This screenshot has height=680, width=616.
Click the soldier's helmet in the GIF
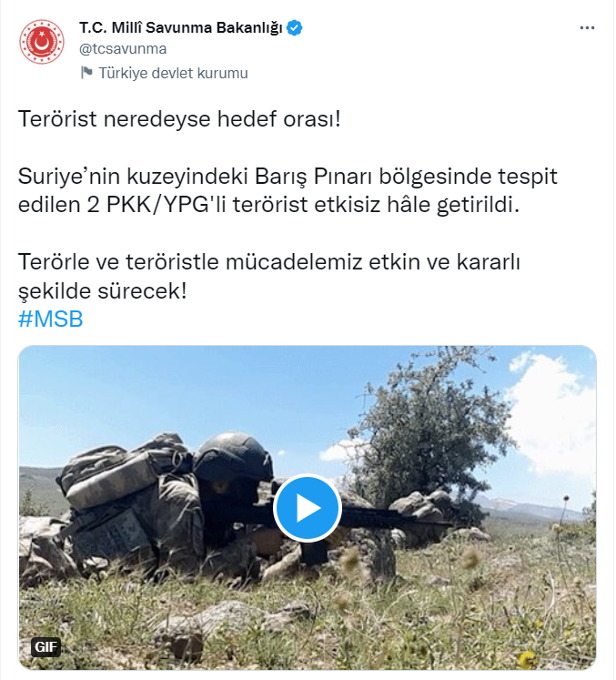[233, 457]
